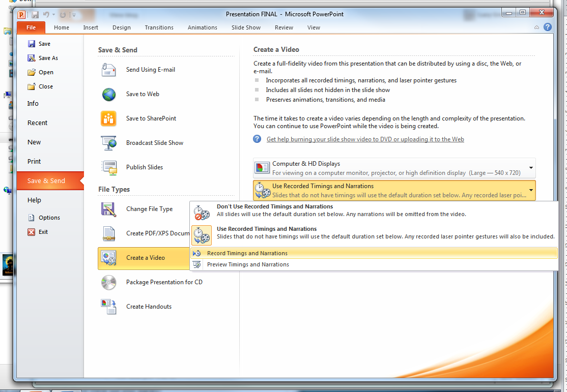Click the Create a Video icon
Screen dimensions: 567x392
click(108, 258)
